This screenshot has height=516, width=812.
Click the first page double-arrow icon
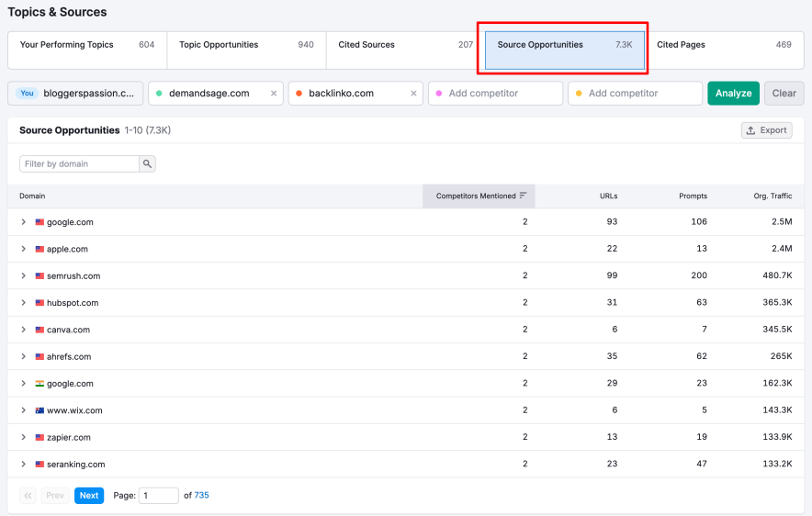click(x=28, y=496)
